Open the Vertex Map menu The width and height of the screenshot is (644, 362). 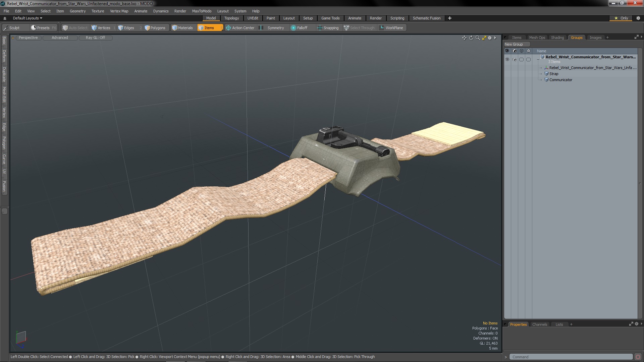(119, 11)
